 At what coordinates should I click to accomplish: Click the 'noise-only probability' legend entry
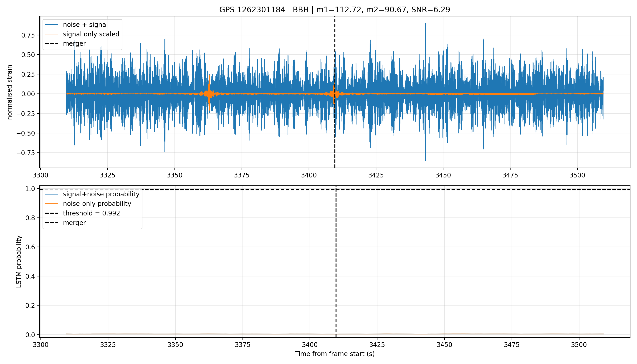point(97,204)
